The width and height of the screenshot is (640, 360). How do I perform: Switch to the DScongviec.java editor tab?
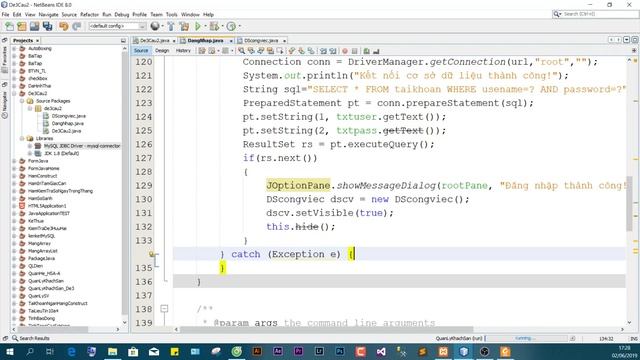tap(261, 40)
